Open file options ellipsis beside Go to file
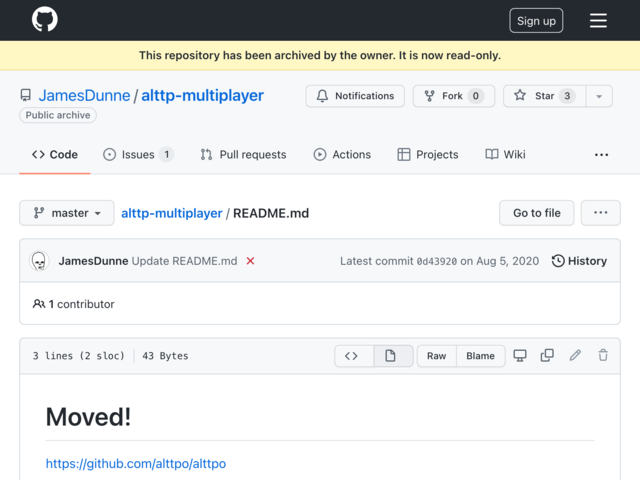Screen dimensions: 640x480 click(600, 213)
